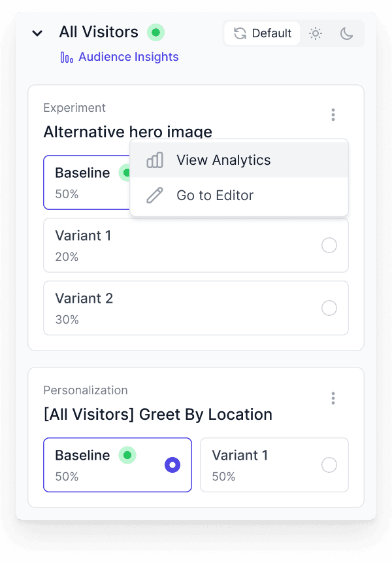
Task: Click the Default refresh arrows icon
Action: coord(240,34)
